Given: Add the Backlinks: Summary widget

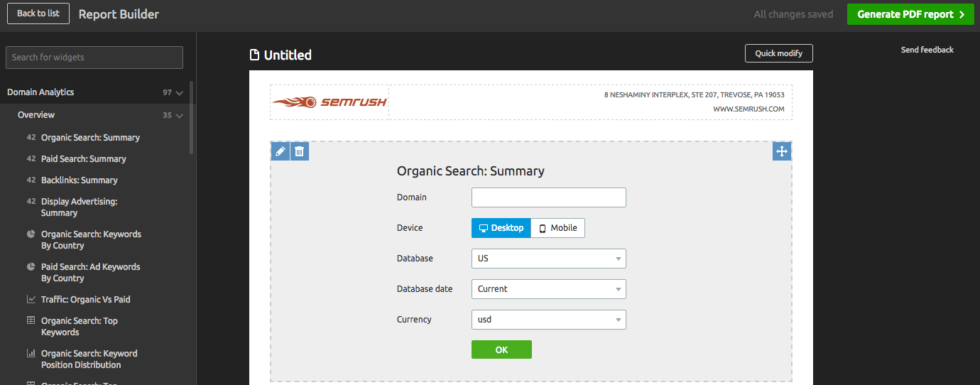Looking at the screenshot, I should [79, 180].
